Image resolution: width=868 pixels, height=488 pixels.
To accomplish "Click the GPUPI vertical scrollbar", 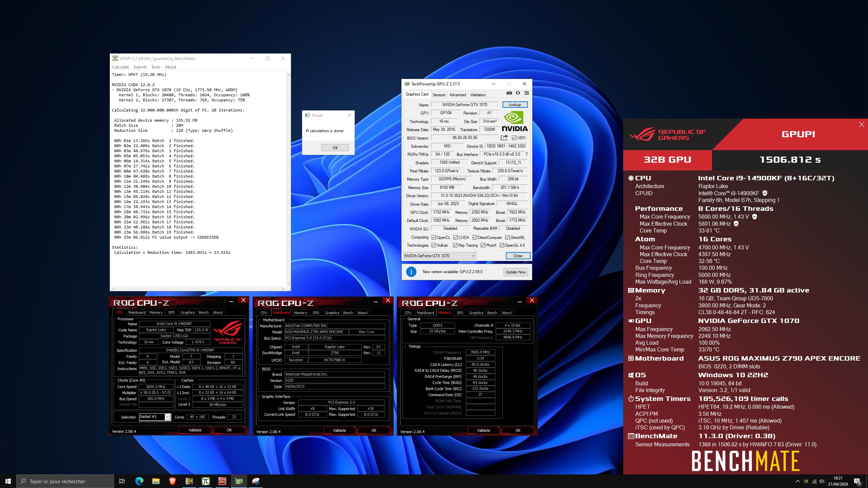I will 289,179.
